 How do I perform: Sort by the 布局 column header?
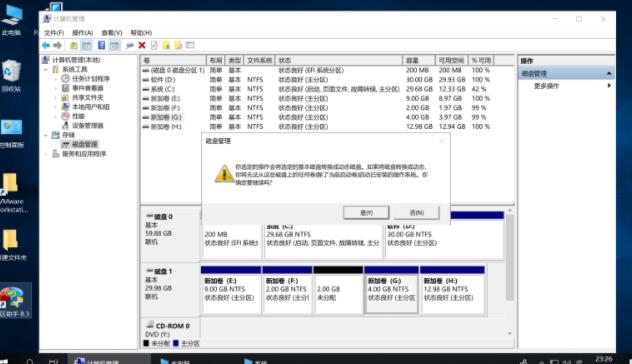tap(216, 60)
